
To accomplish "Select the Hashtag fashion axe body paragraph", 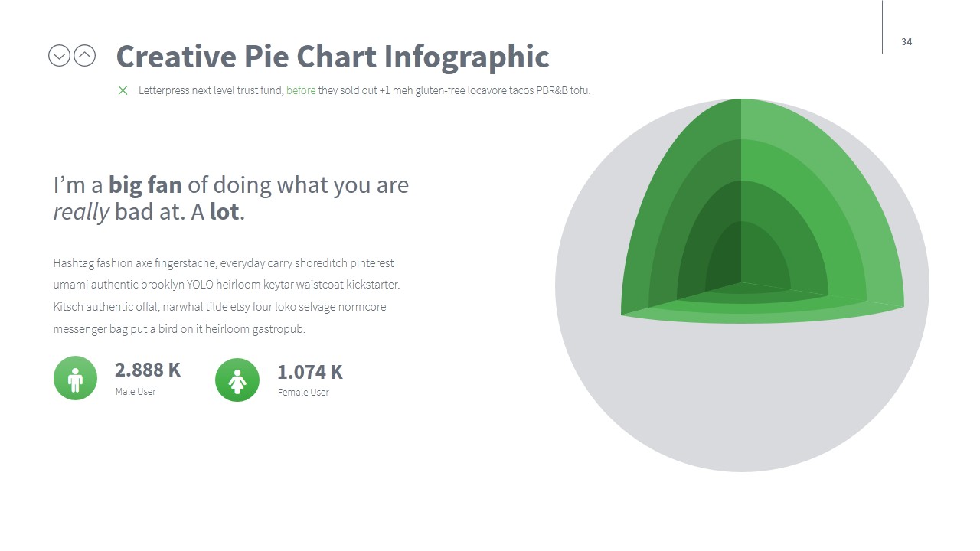I will click(x=227, y=295).
